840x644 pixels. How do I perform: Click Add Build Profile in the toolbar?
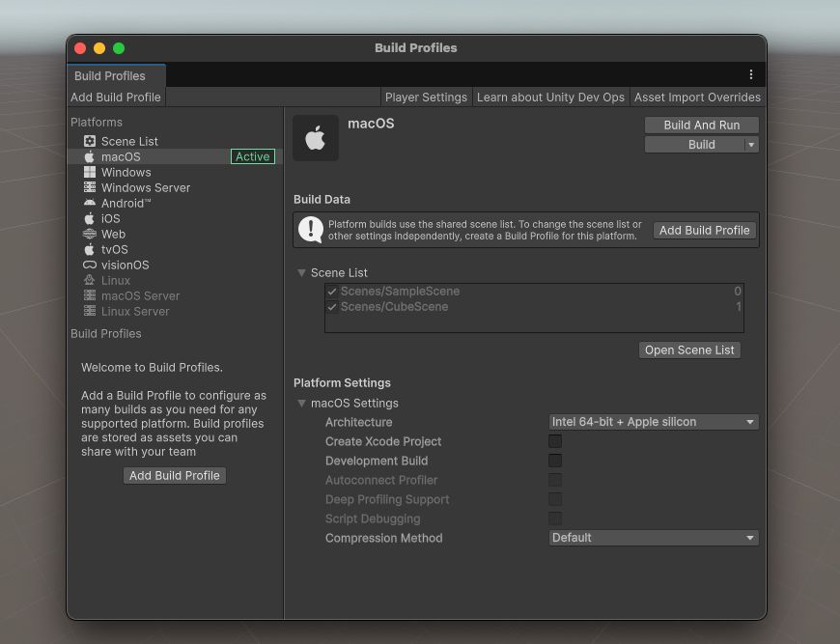(x=116, y=97)
